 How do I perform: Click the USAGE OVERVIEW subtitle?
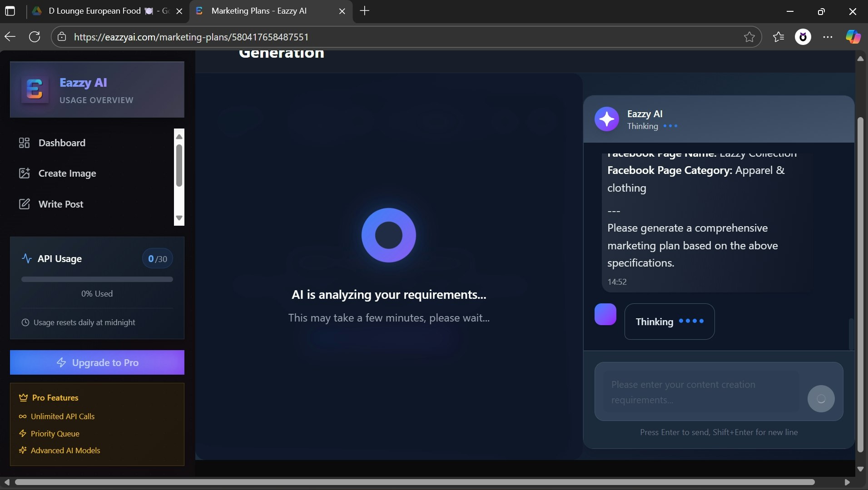96,100
